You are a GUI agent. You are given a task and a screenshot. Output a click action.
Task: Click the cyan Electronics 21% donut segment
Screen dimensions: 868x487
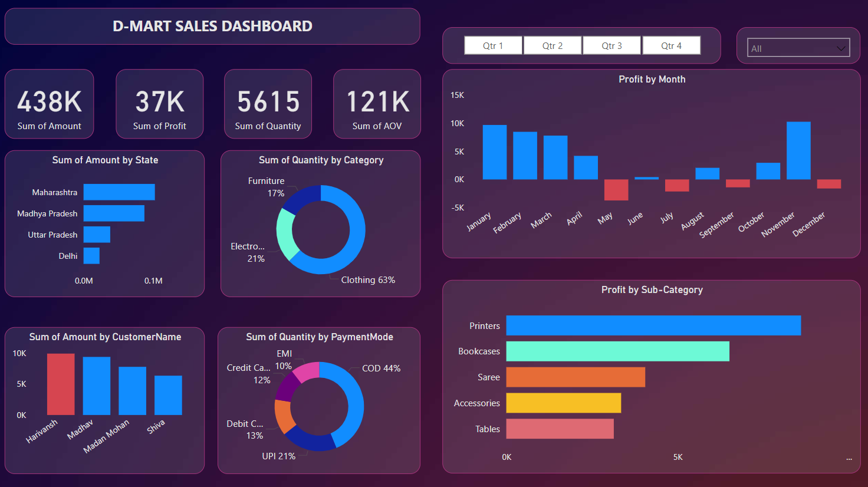tap(285, 235)
